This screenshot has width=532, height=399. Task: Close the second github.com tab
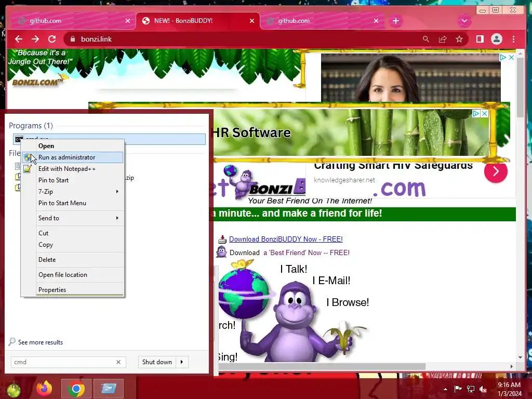(x=376, y=21)
